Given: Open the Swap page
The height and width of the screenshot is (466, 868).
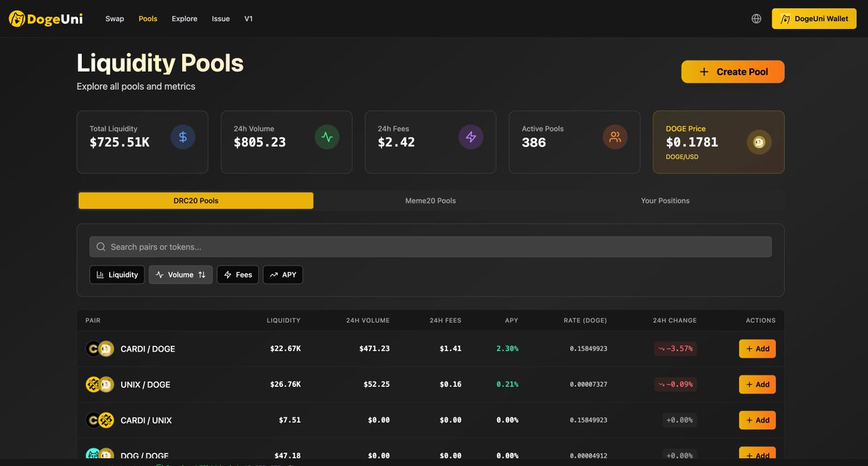Looking at the screenshot, I should (114, 19).
